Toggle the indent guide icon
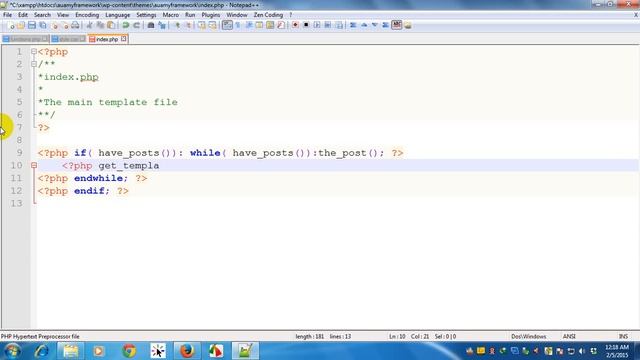Screen dimensions: 640x360 pyautogui.click(x=249, y=25)
